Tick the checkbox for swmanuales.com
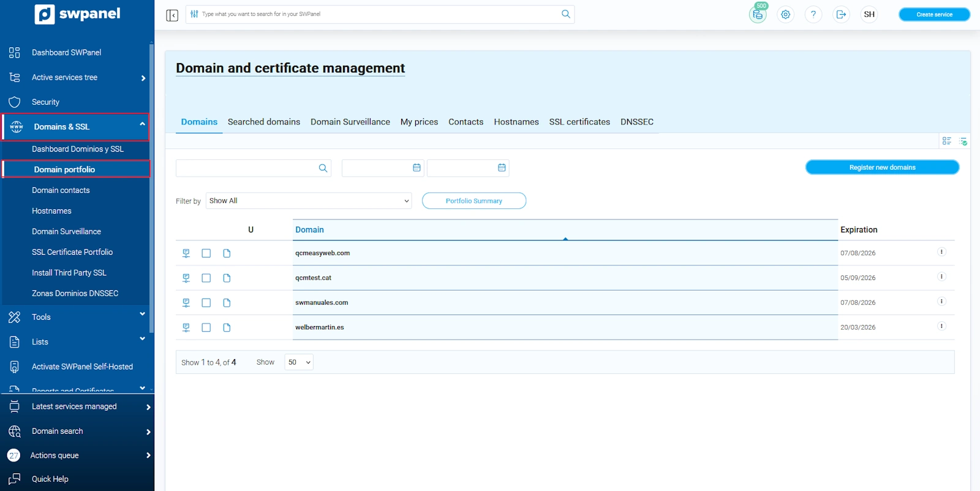980x491 pixels. pyautogui.click(x=206, y=303)
